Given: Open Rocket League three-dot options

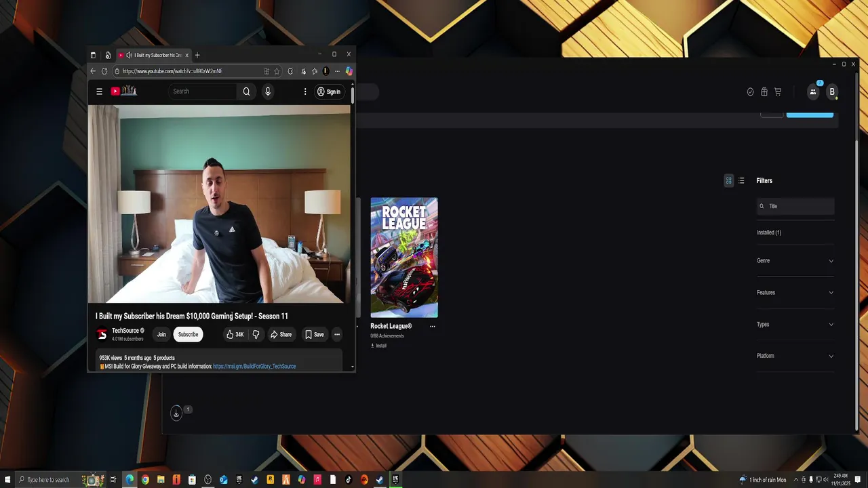Looking at the screenshot, I should click(x=433, y=326).
